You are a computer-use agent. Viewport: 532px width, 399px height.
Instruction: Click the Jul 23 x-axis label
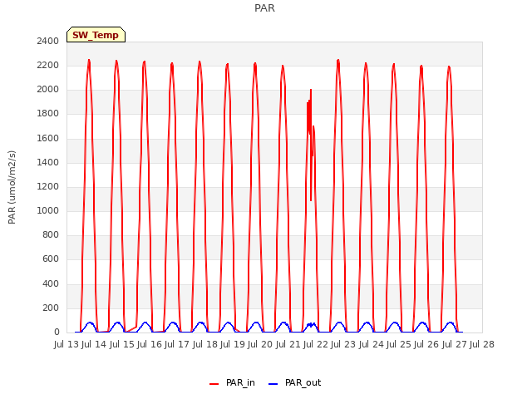[343, 344]
